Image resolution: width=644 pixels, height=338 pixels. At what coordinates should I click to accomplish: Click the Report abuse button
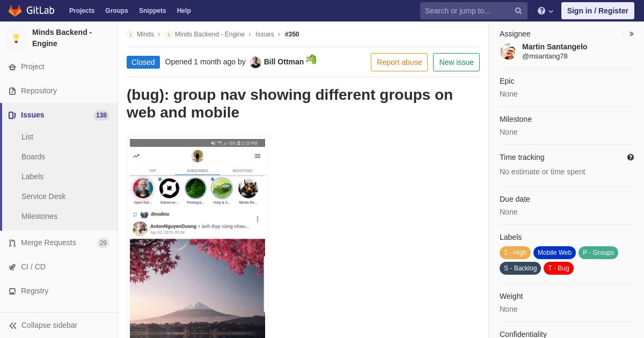(x=399, y=62)
